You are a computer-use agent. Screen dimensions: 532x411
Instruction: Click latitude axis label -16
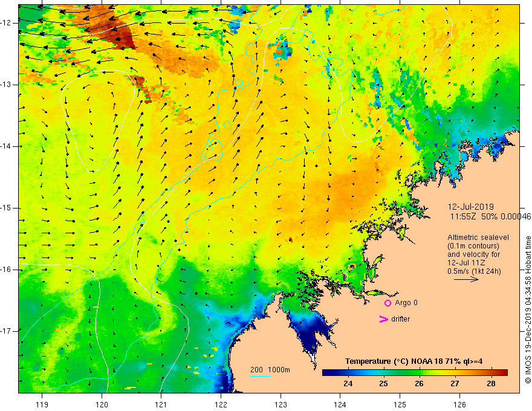click(x=7, y=270)
